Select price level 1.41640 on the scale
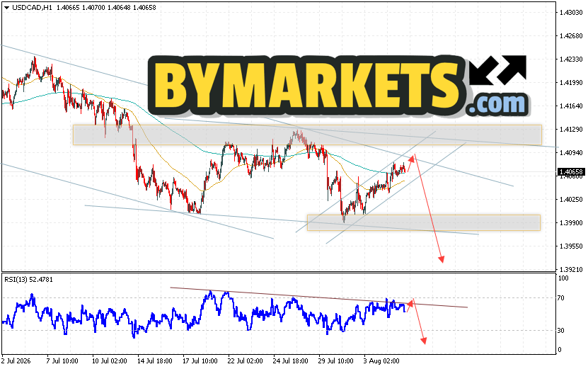Screen dimensions: 588x369 click(571, 106)
